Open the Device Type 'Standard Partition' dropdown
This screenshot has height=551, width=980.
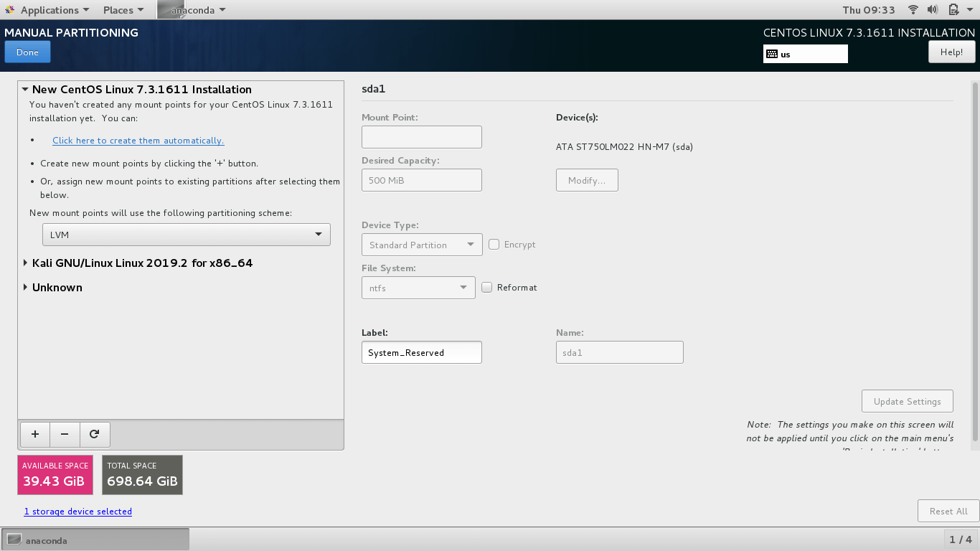pos(422,245)
